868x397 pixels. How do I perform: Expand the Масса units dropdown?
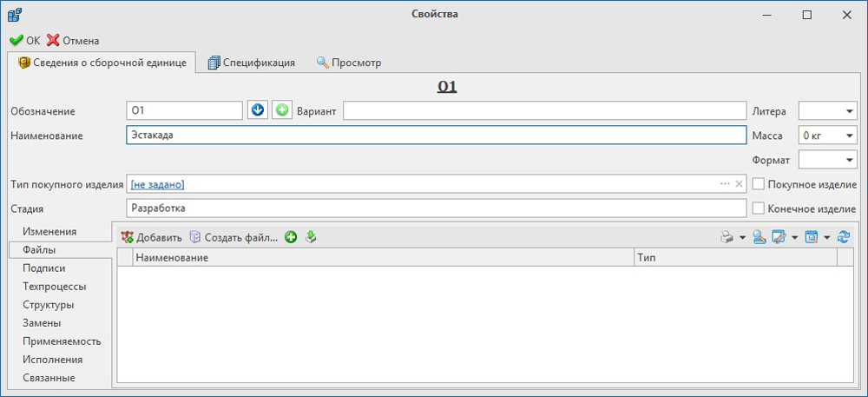[848, 136]
